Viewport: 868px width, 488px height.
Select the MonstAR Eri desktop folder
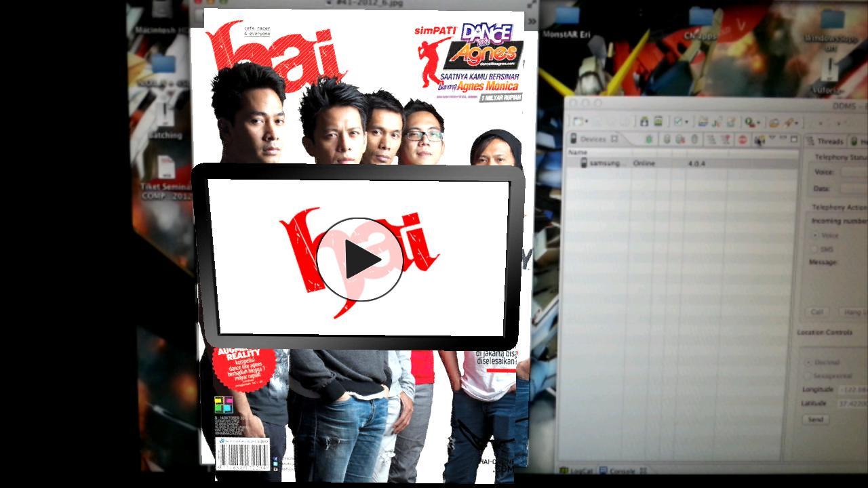pos(567,22)
